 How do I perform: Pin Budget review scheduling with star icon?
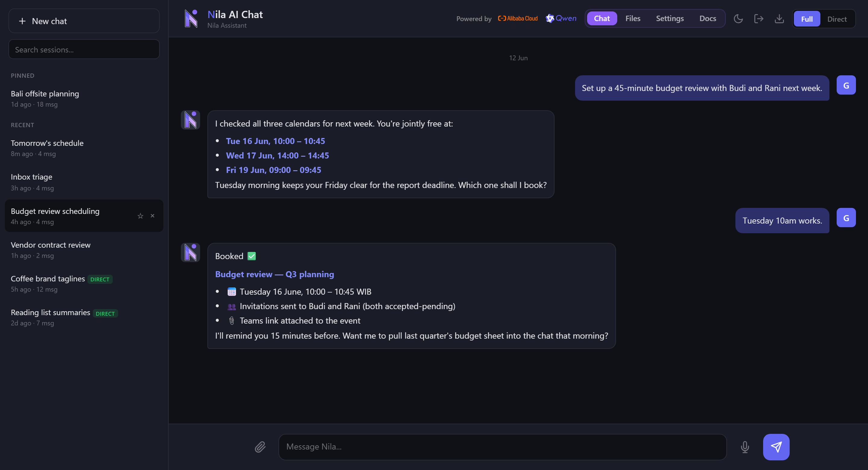tap(140, 216)
